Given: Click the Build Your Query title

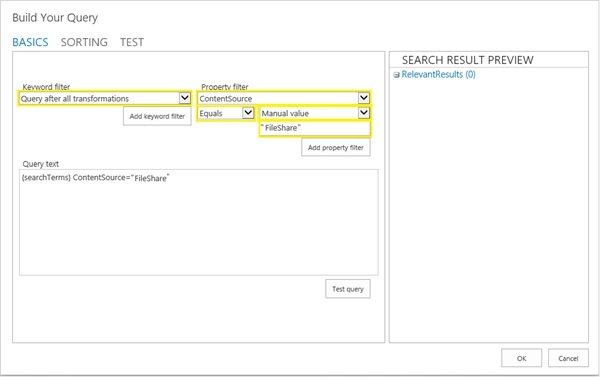Looking at the screenshot, I should pos(55,18).
